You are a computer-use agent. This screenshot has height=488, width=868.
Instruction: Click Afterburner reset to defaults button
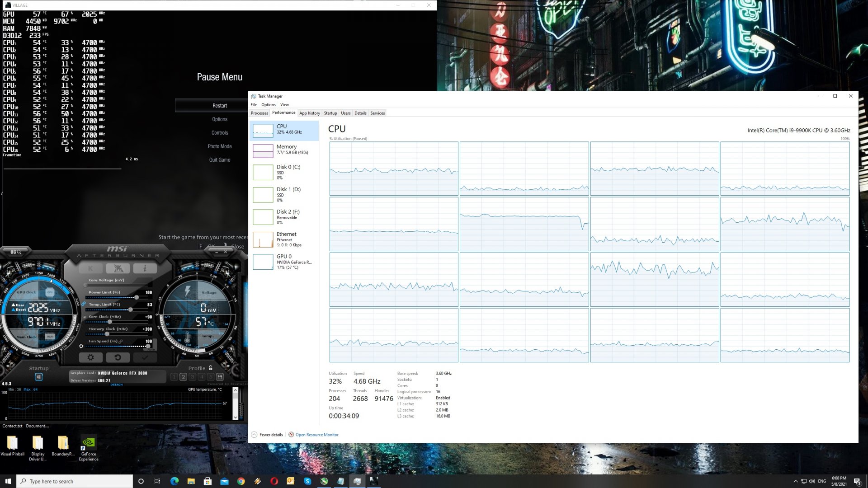pyautogui.click(x=118, y=357)
